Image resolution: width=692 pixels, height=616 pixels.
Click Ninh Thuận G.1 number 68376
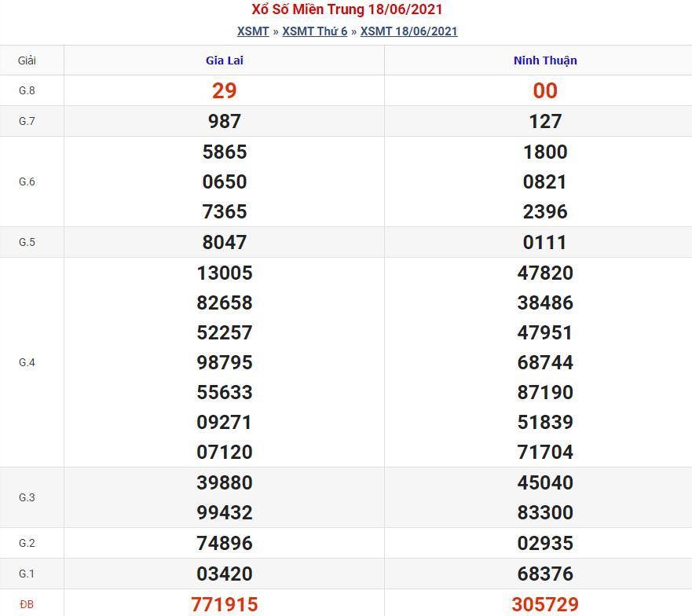tap(545, 574)
